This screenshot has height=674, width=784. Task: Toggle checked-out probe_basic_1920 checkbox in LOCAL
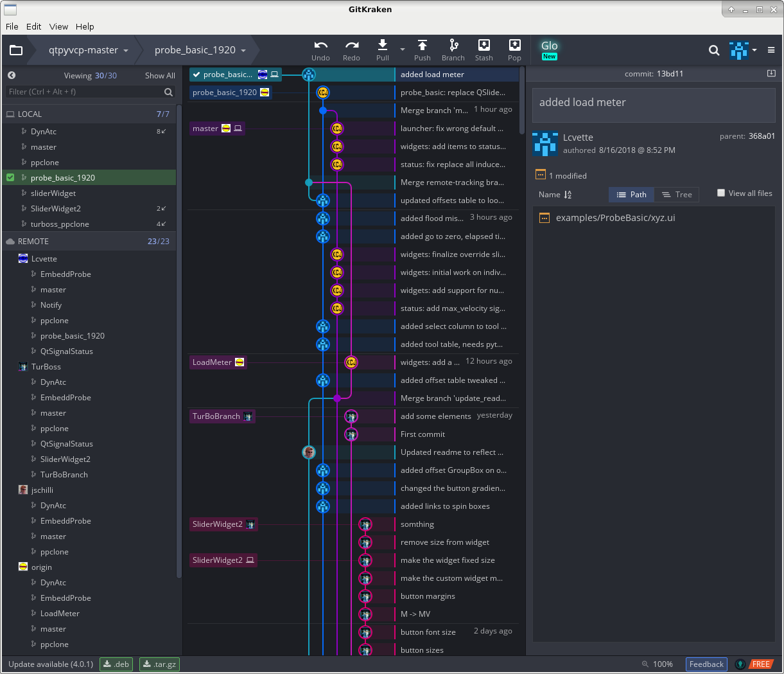coord(10,177)
